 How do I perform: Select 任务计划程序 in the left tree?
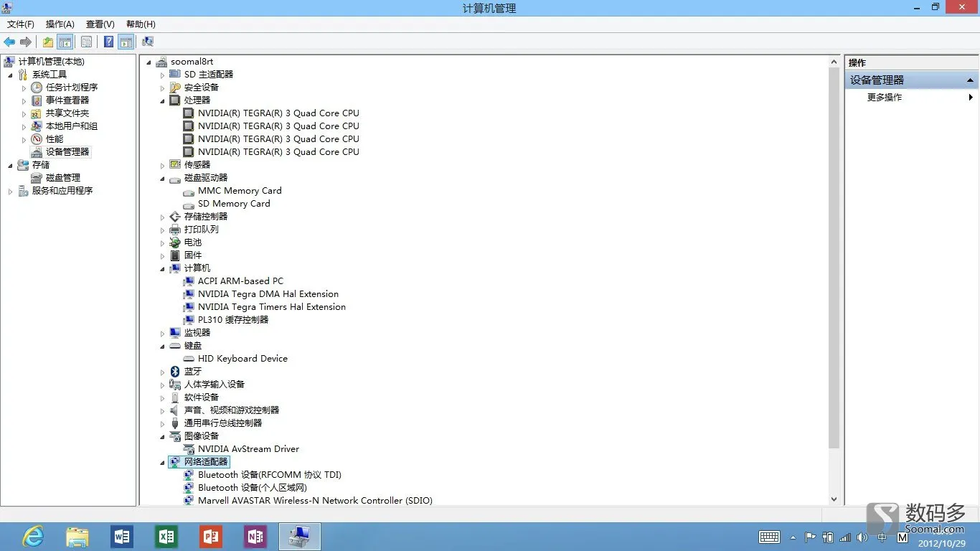pos(72,88)
